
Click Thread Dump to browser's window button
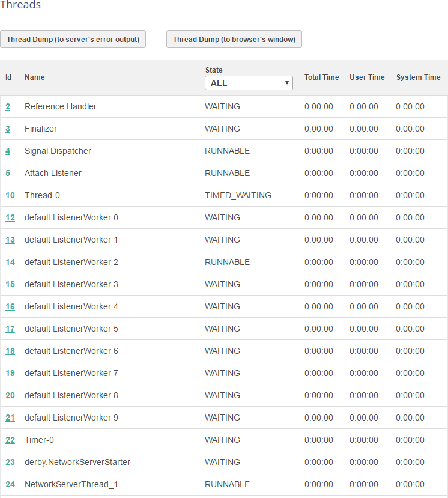pos(234,40)
